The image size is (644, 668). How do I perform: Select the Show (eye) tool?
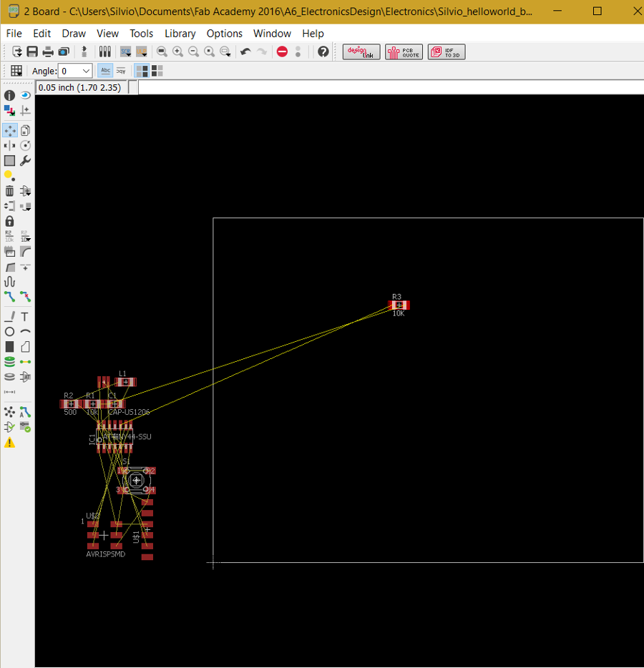26,95
